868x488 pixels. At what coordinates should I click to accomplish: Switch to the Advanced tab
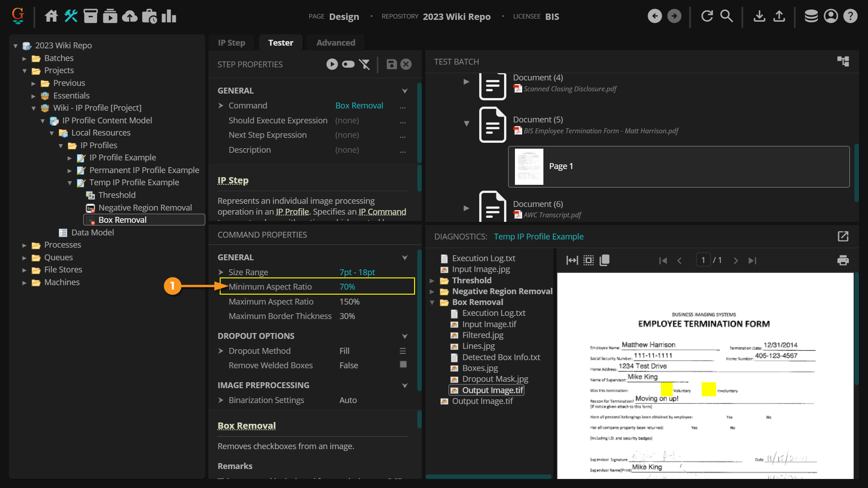(335, 42)
